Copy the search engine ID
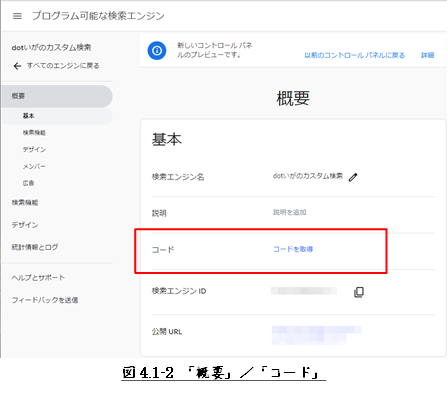Image resolution: width=448 pixels, height=393 pixels. point(359,292)
